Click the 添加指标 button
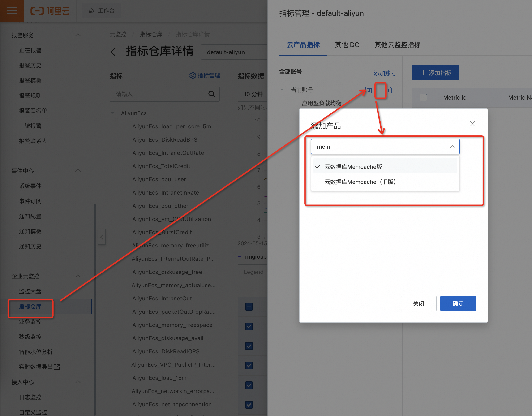532x416 pixels. tap(435, 73)
